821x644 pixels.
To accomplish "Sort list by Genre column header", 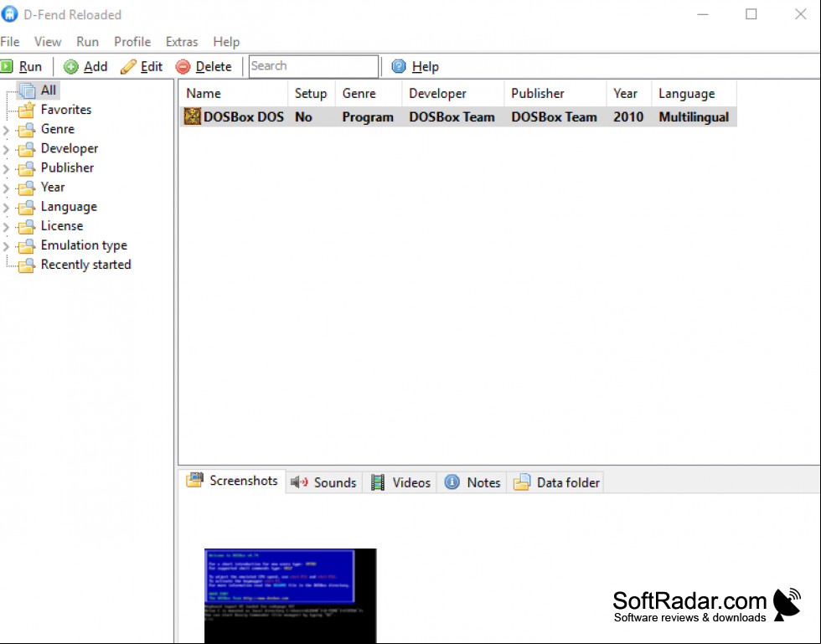I will point(369,93).
